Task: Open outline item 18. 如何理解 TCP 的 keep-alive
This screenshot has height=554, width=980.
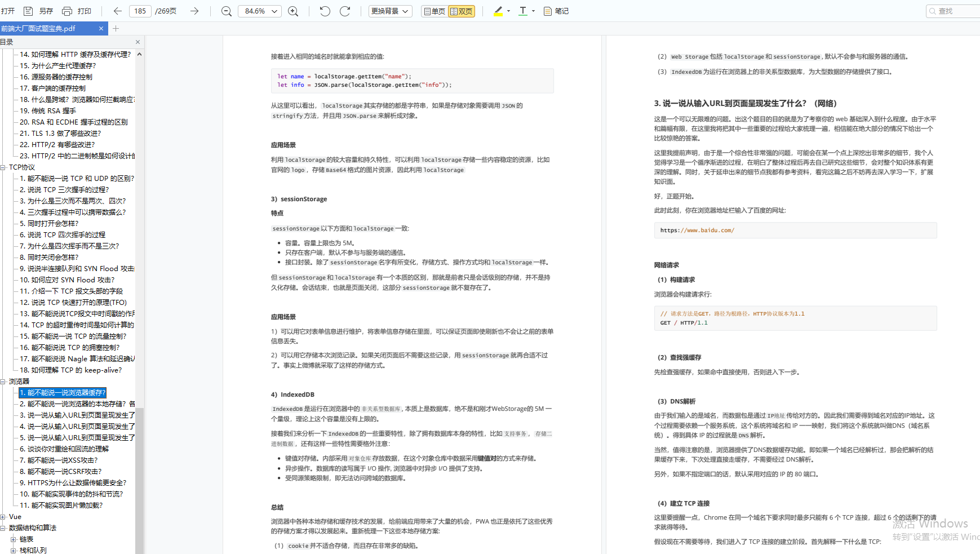Action: pyautogui.click(x=70, y=370)
